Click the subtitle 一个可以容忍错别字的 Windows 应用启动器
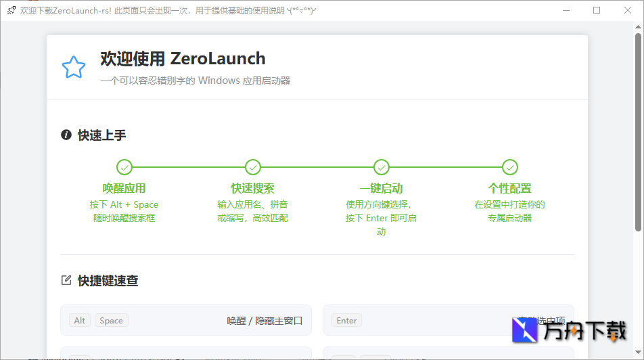 (195, 81)
